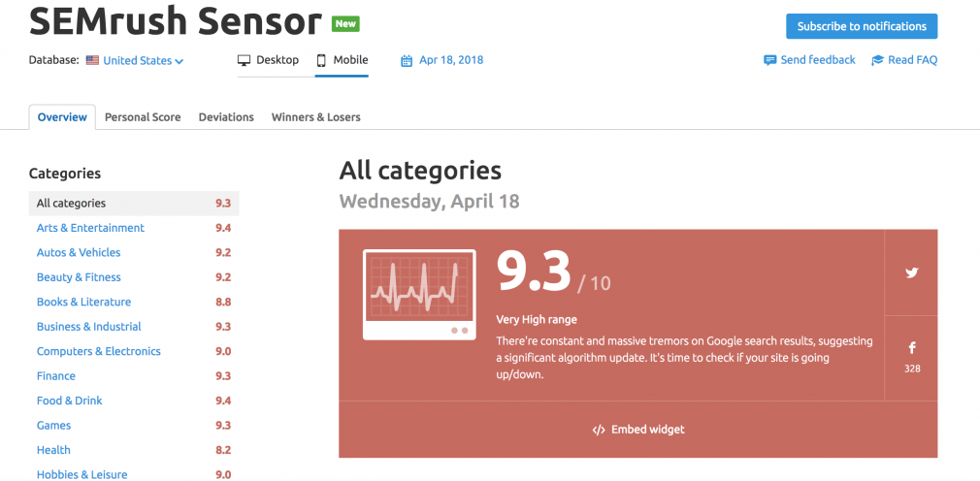Switch to Desktop device view
The width and height of the screenshot is (980, 481).
click(x=268, y=60)
